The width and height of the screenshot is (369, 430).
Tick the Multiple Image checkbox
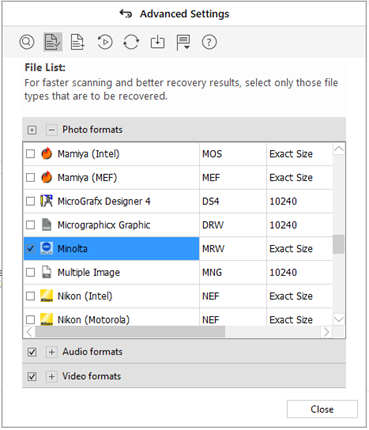tap(30, 272)
